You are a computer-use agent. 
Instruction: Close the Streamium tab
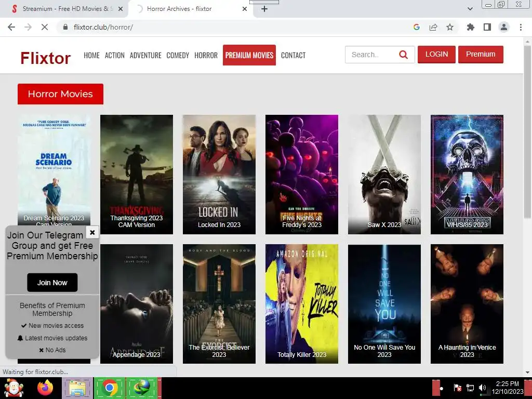point(121,9)
